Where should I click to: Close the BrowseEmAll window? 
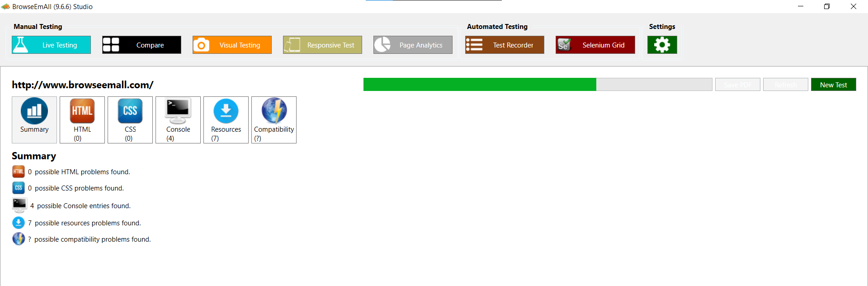(x=854, y=6)
